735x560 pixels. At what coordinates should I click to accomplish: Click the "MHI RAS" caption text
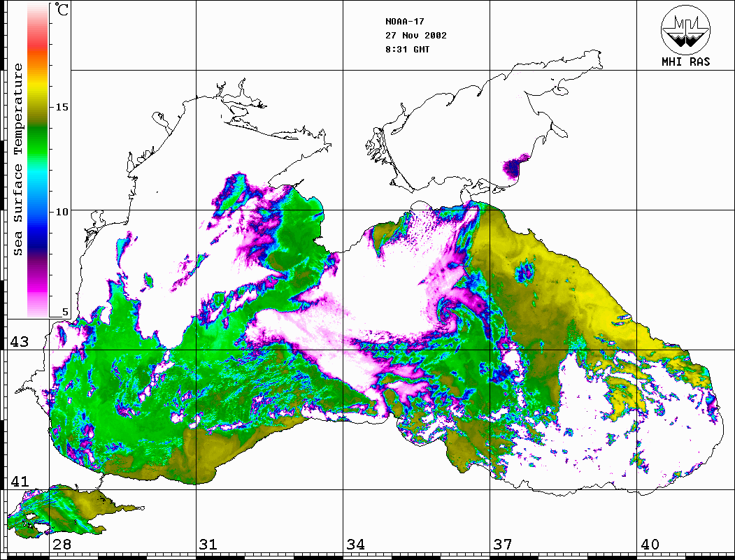point(686,62)
